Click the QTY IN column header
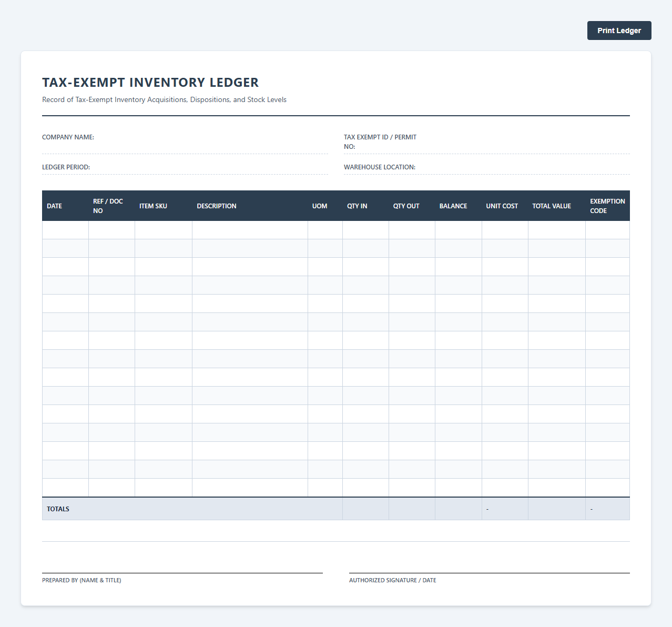Viewport: 672px width, 627px height. (365, 206)
